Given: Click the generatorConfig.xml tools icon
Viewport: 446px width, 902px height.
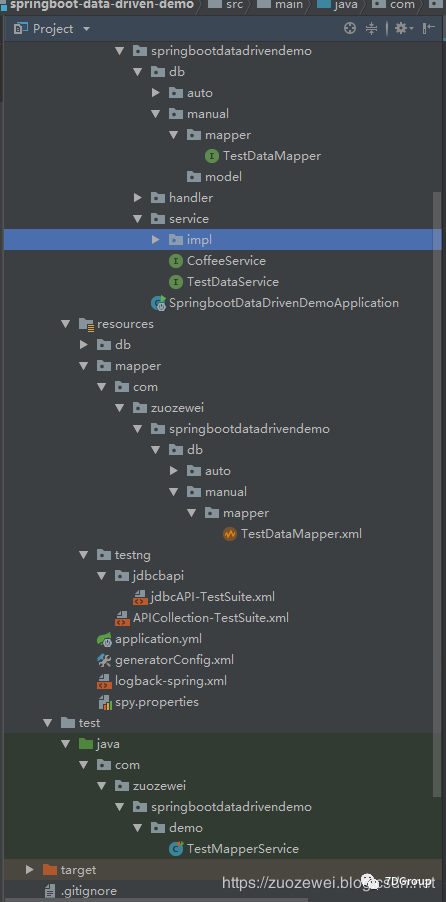Looking at the screenshot, I should click(x=104, y=660).
